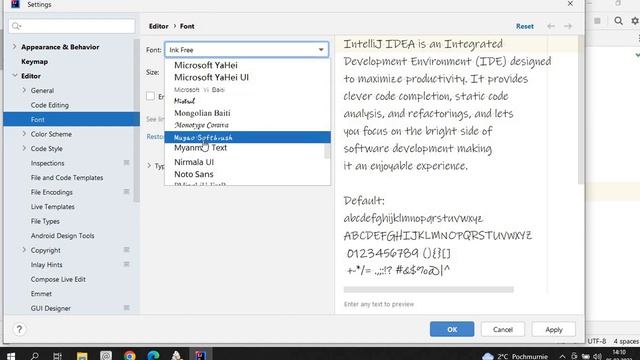Open Emmet settings
The width and height of the screenshot is (640, 360).
tap(41, 293)
